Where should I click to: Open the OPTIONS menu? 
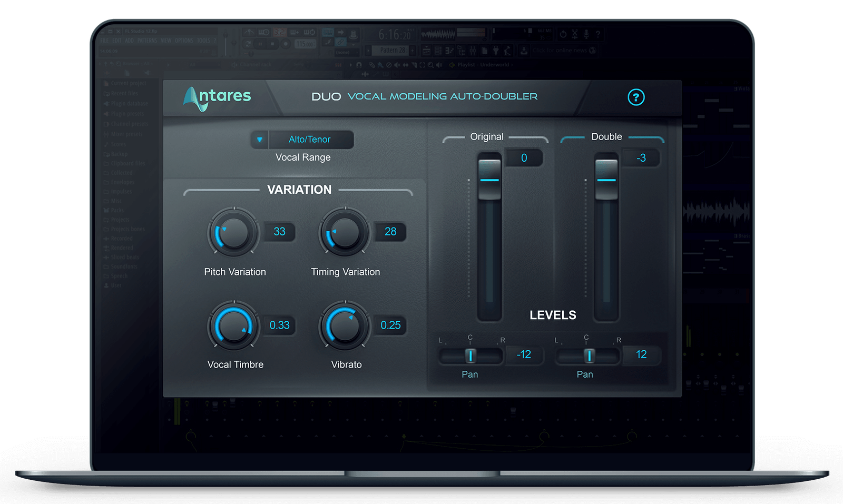pos(184,41)
